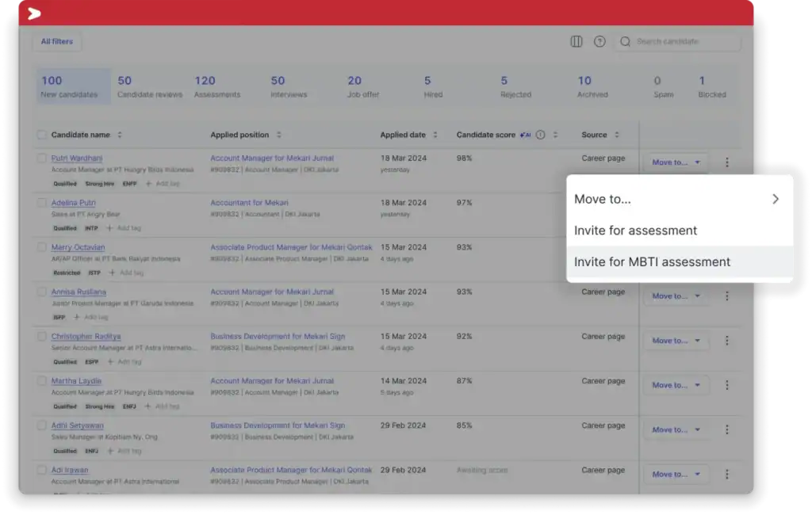Sort by Applied date column arrows

(x=435, y=135)
